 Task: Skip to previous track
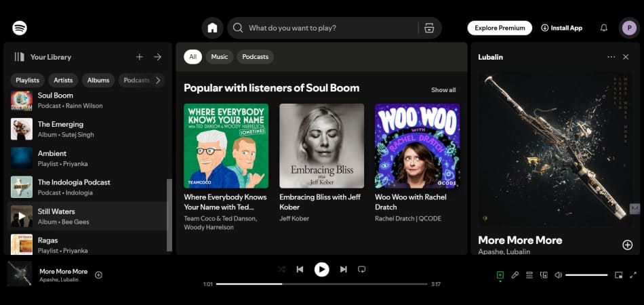click(300, 270)
